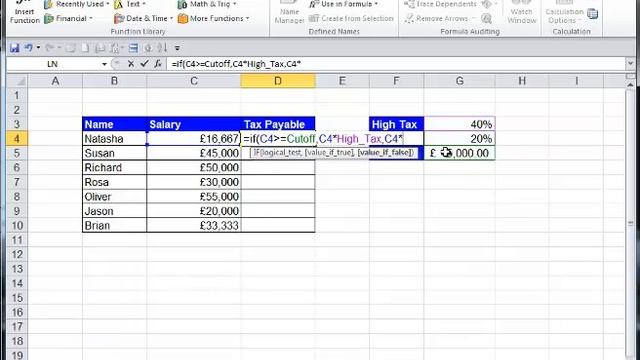Open the Undo history dropdown arrow
The width and height of the screenshot is (640, 360).
point(38,48)
